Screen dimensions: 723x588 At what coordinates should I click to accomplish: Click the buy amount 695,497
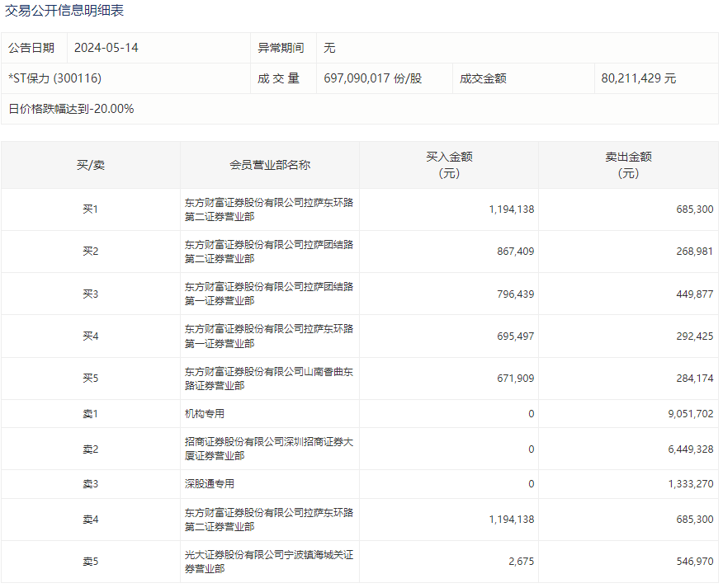(516, 336)
